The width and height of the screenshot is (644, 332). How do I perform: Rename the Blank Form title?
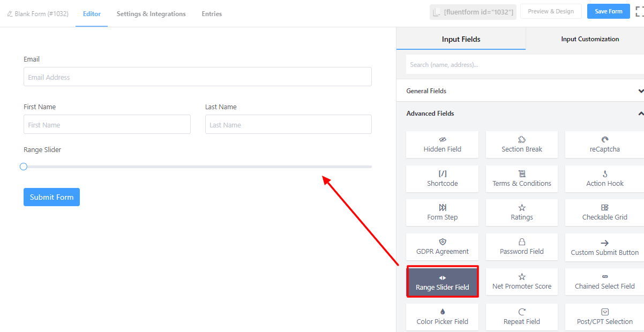pos(38,14)
